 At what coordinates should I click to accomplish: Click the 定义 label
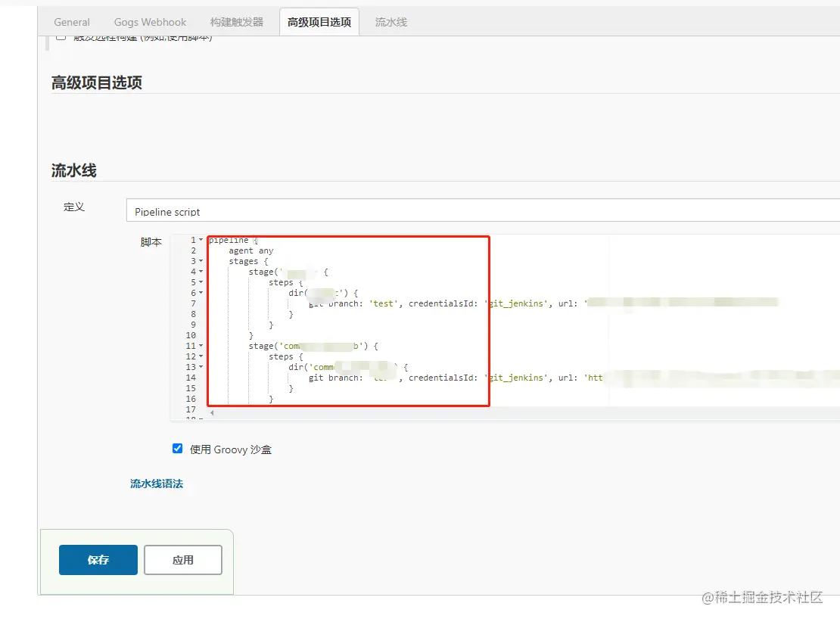pos(74,207)
